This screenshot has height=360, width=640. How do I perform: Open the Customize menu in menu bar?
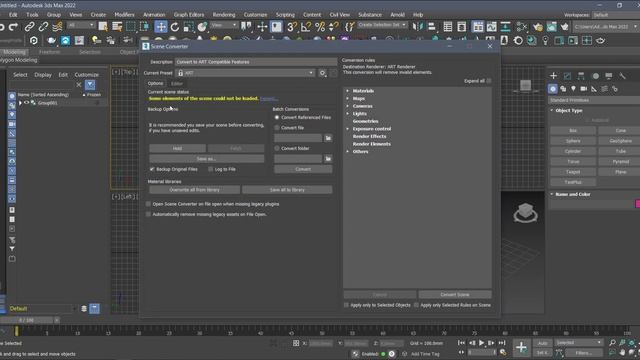pyautogui.click(x=255, y=15)
